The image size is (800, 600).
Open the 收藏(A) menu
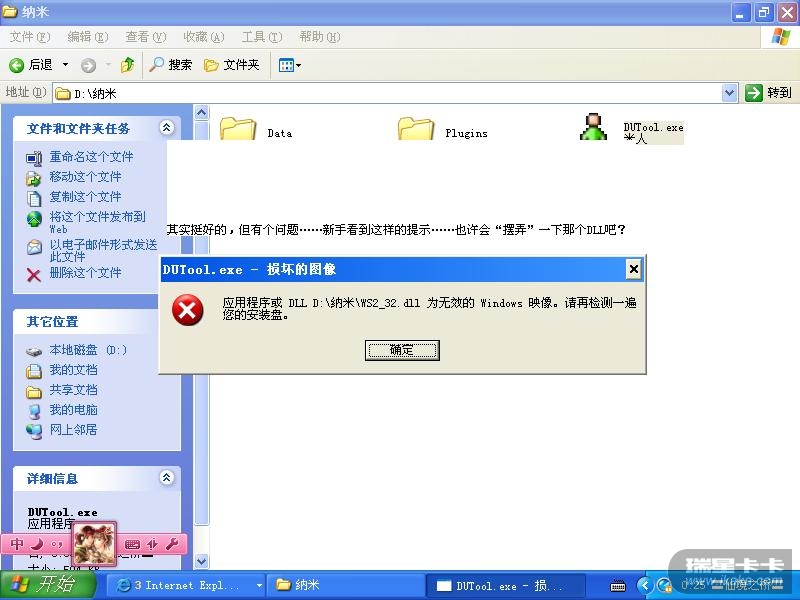click(204, 37)
